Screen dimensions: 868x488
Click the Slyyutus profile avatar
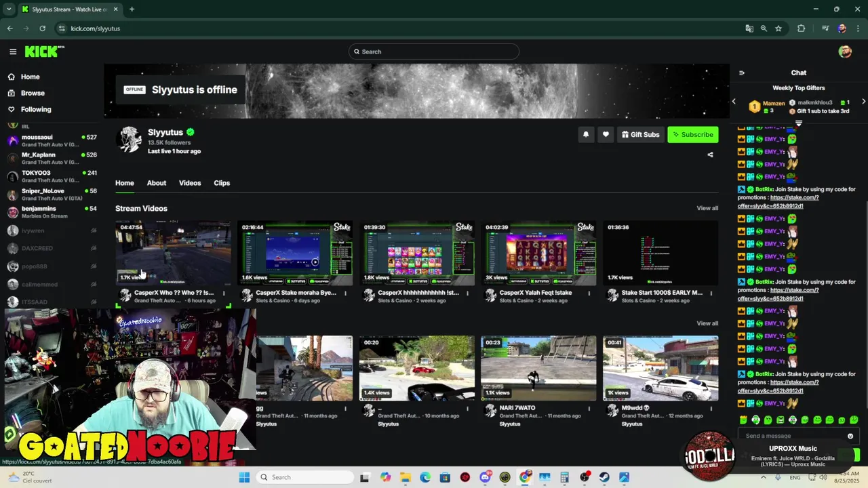(x=129, y=140)
